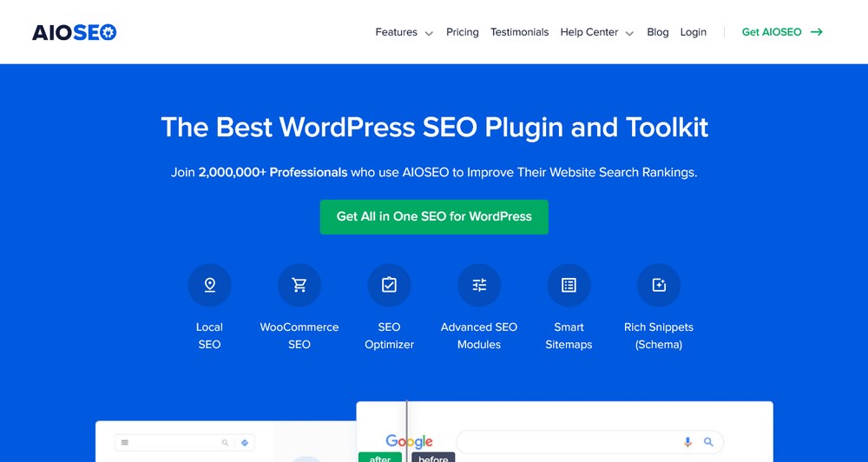Click the Advanced SEO Modules sliders icon
Screen dimensions: 868x462
pyautogui.click(x=479, y=286)
